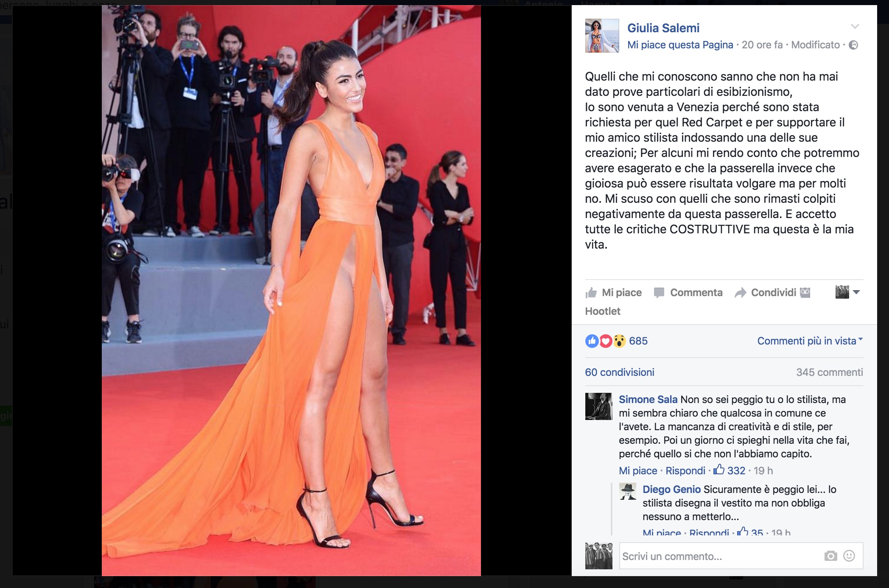Toggle Mi piace on Simone Sala's comment

pyautogui.click(x=638, y=470)
